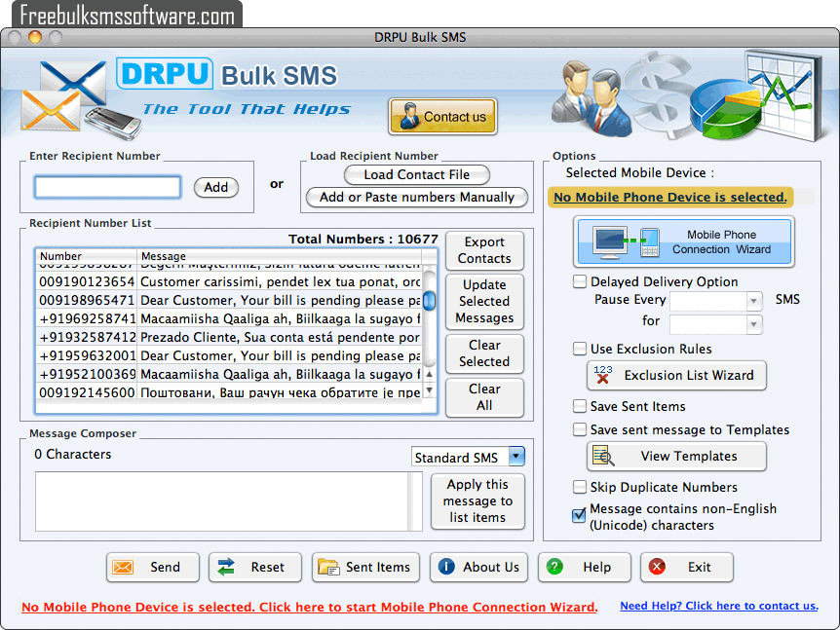Click the Reset arrows icon
This screenshot has width=840, height=630.
point(226,567)
